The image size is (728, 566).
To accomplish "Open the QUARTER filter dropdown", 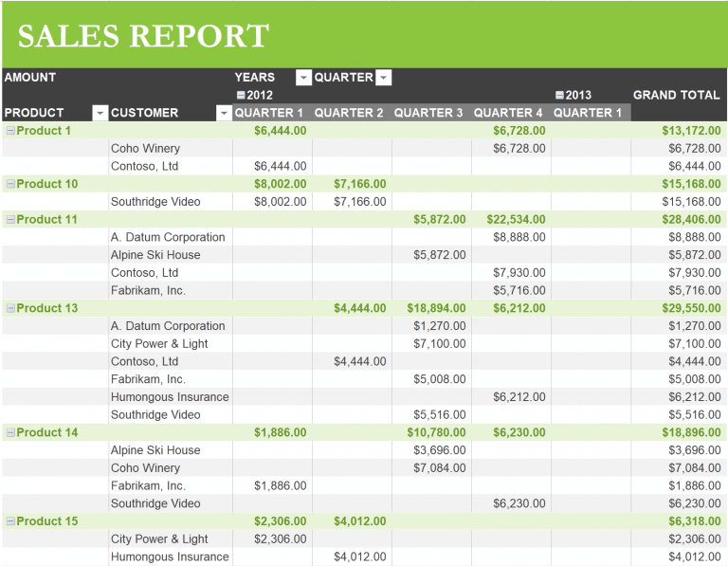I will [x=384, y=78].
